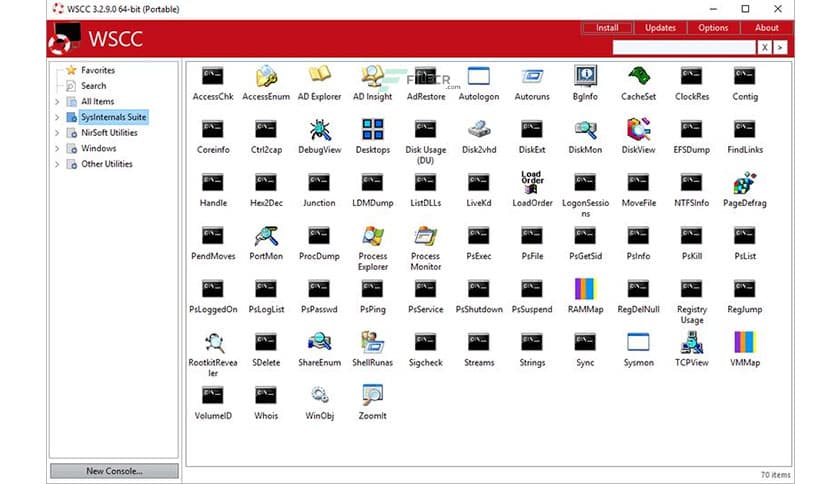Open the Options tab
Image resolution: width=836 pixels, height=484 pixels.
pos(713,28)
